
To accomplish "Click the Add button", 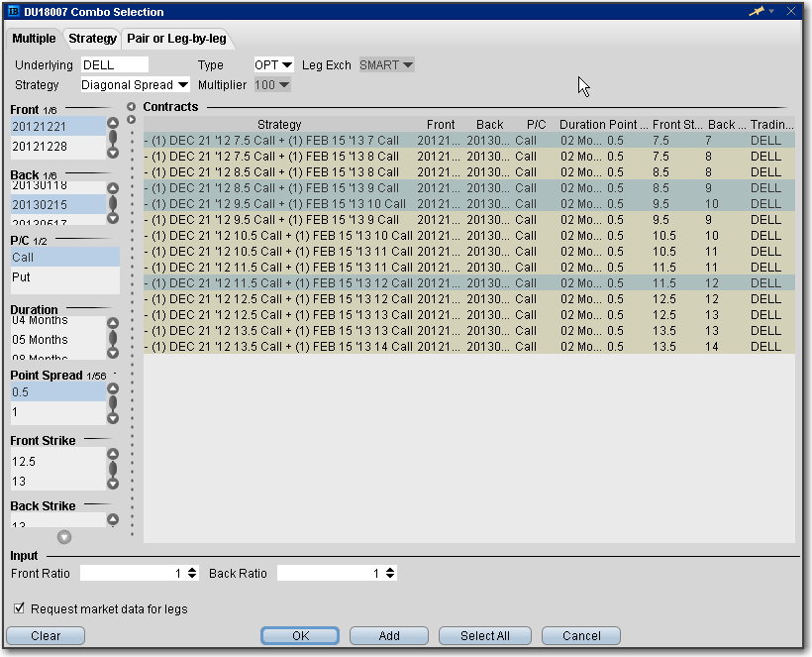I will (x=388, y=635).
